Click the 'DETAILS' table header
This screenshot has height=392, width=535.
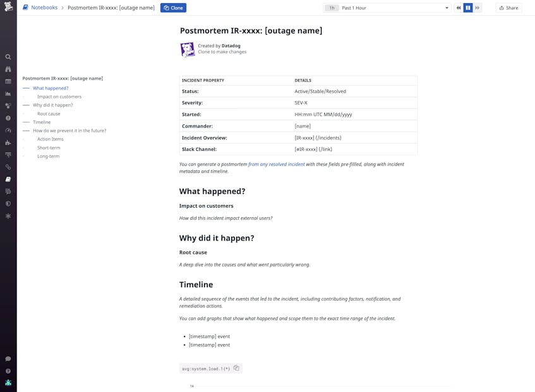[x=303, y=80]
